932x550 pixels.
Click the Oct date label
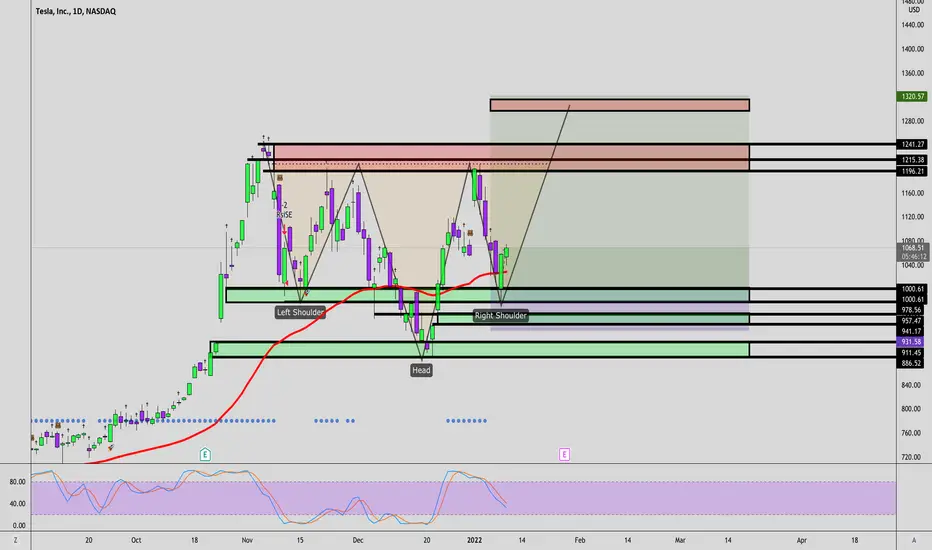point(136,540)
